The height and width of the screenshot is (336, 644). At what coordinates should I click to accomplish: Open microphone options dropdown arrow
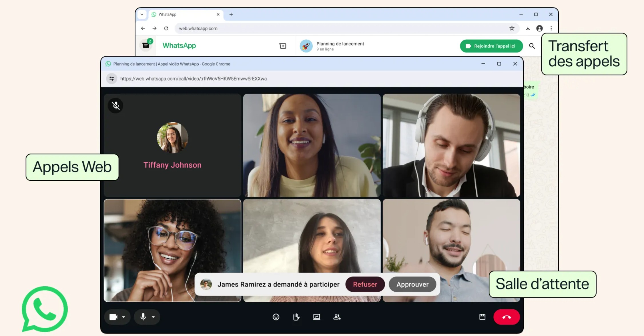click(x=153, y=317)
